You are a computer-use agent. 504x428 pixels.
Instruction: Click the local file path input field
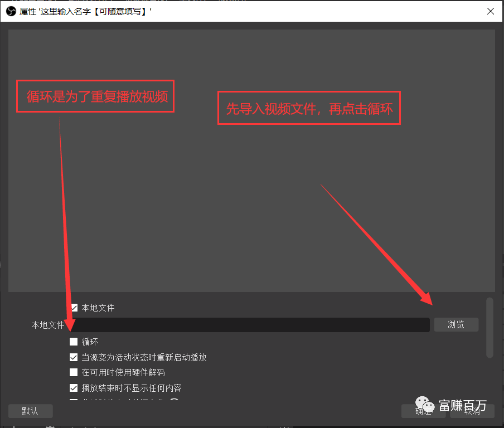[251, 325]
